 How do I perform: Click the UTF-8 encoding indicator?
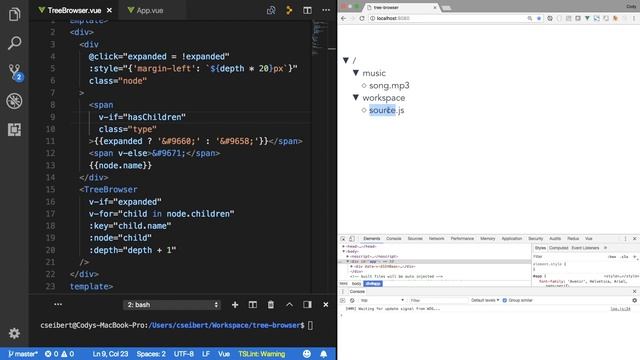click(184, 354)
